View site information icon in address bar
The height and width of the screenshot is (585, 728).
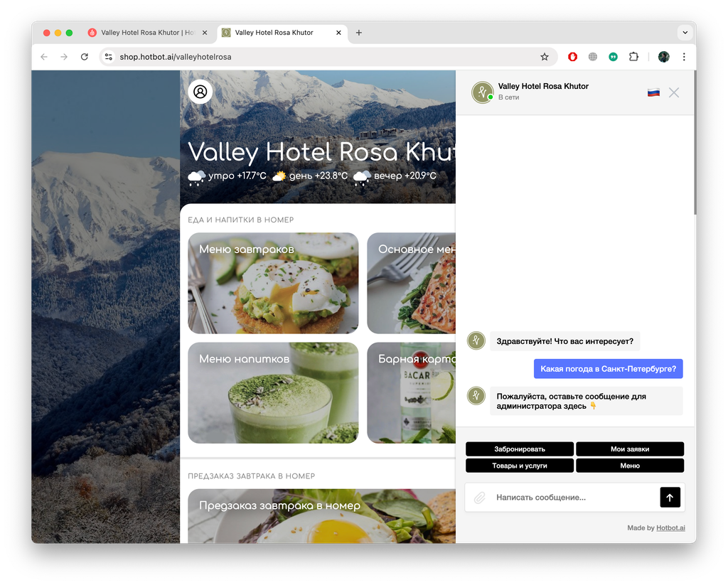pos(109,57)
